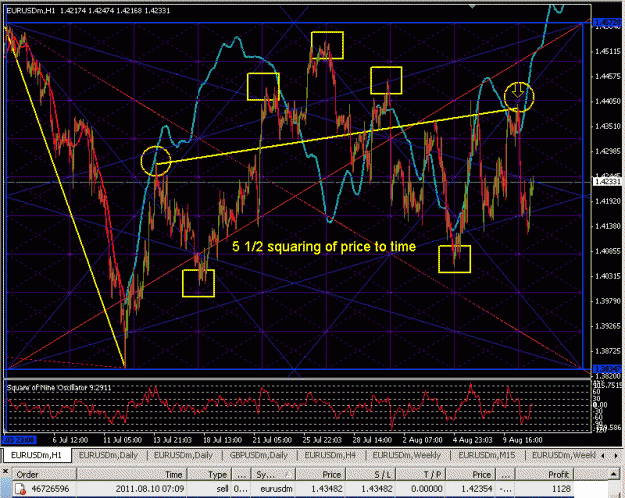Click the 1.40315 price scale label

(607, 276)
